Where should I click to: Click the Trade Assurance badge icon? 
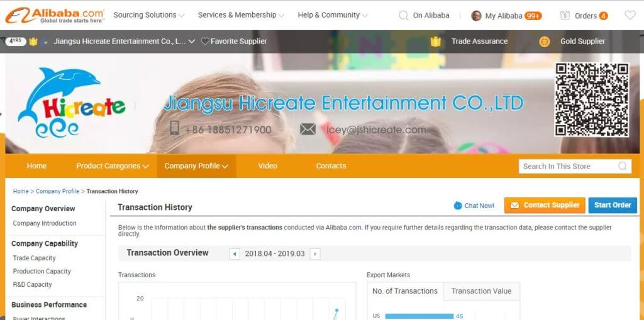[435, 41]
